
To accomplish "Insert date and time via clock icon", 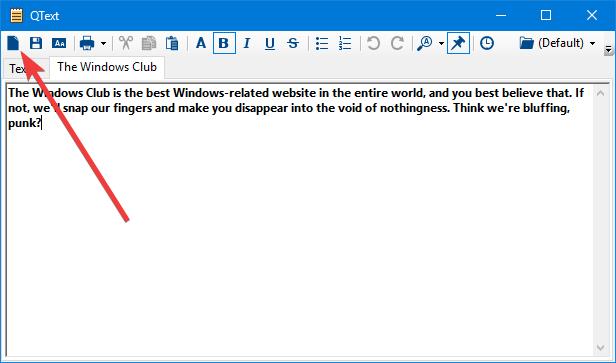I will (487, 43).
